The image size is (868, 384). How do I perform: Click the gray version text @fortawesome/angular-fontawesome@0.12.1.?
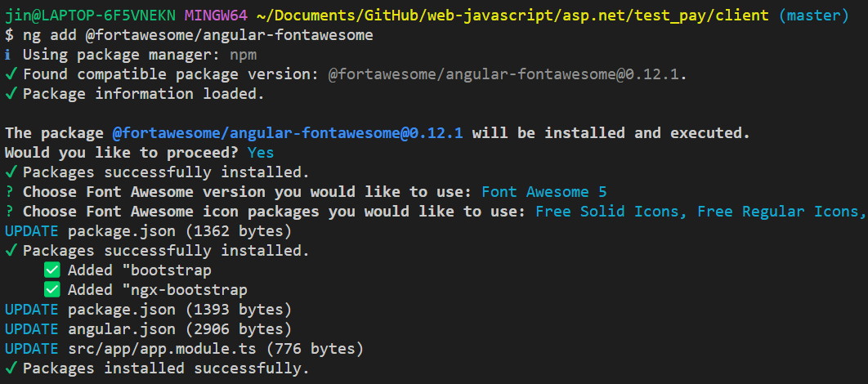coord(504,74)
